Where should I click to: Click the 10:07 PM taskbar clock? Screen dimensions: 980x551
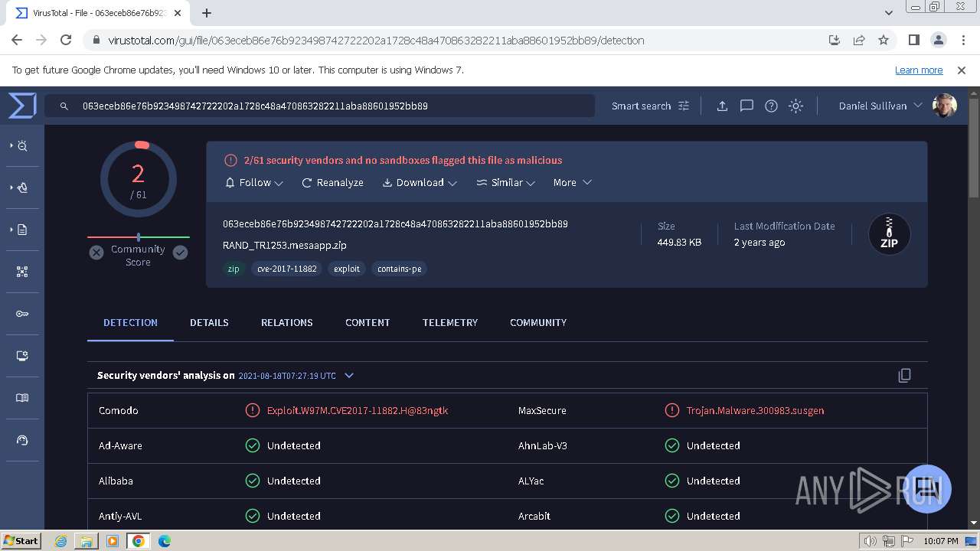point(940,541)
